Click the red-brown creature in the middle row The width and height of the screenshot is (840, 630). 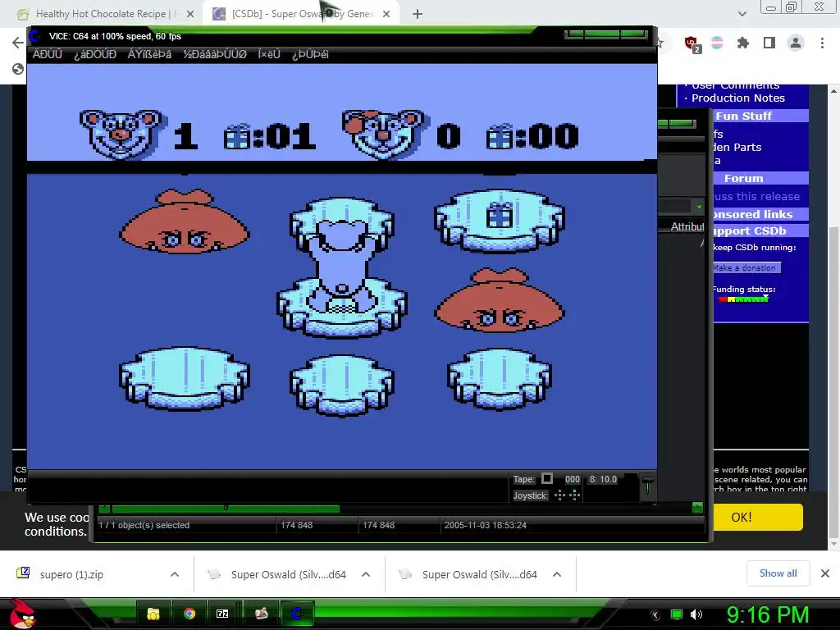(x=500, y=301)
